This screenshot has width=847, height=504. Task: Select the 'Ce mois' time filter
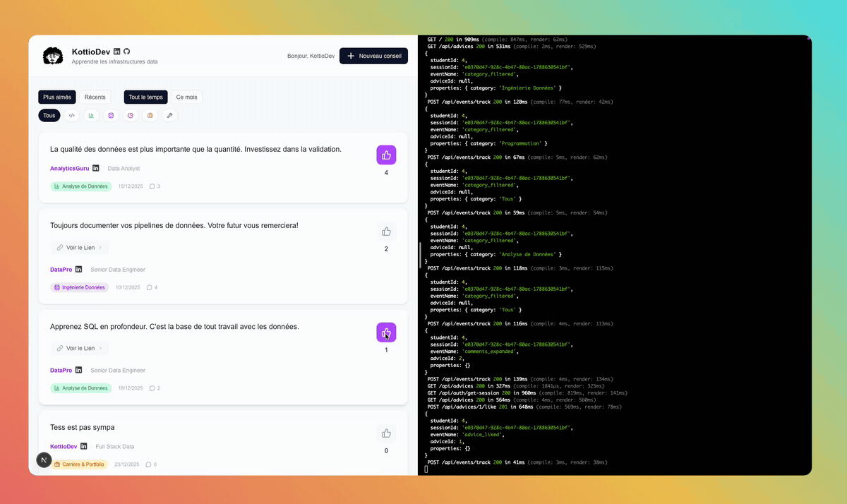coord(186,97)
